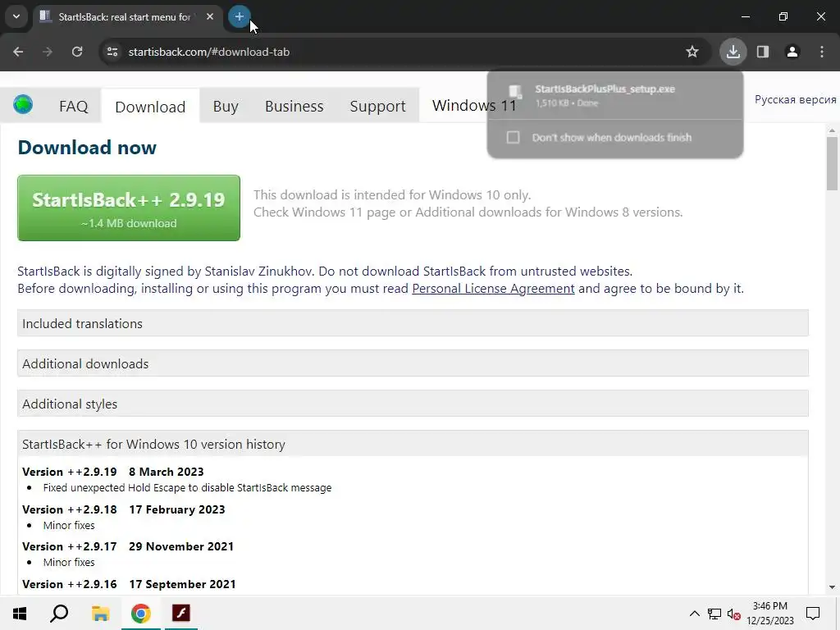Open the Windows Start button
Screen dimensions: 840x630
tap(20, 613)
